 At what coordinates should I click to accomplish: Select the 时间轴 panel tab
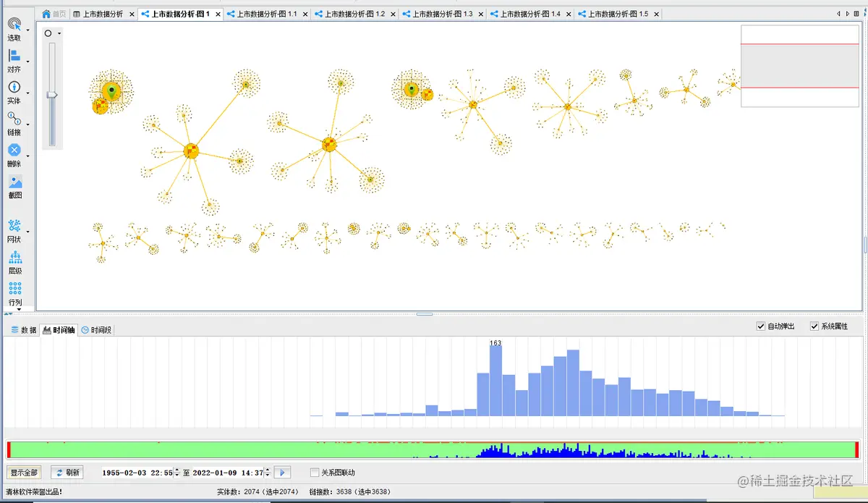coord(59,330)
